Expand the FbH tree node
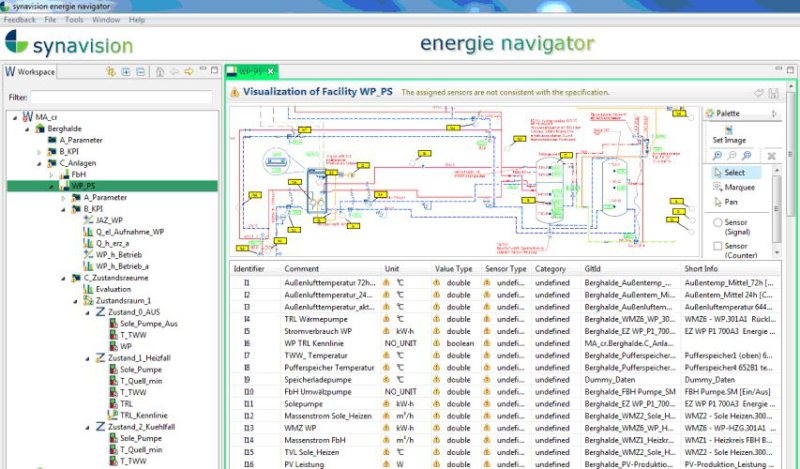The image size is (800, 469). pos(51,175)
